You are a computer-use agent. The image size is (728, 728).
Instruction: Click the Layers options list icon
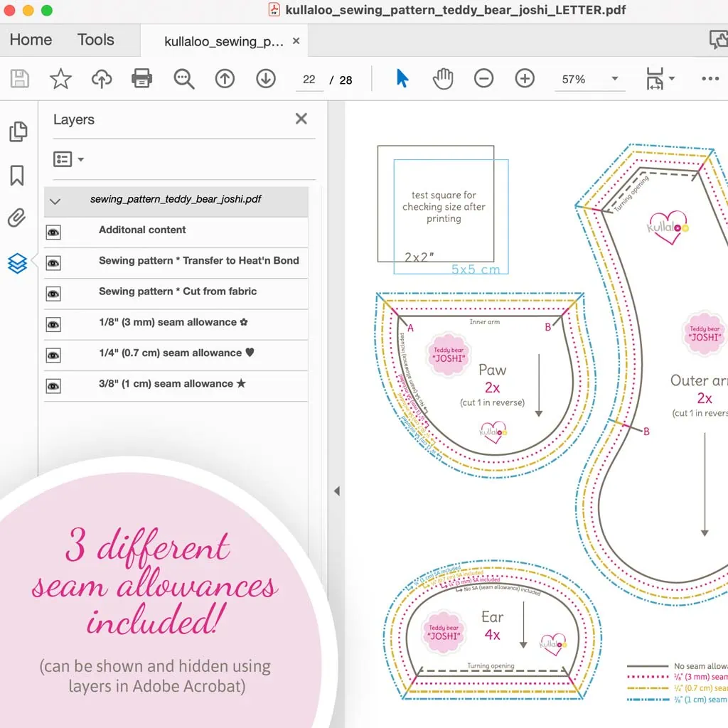tap(63, 159)
